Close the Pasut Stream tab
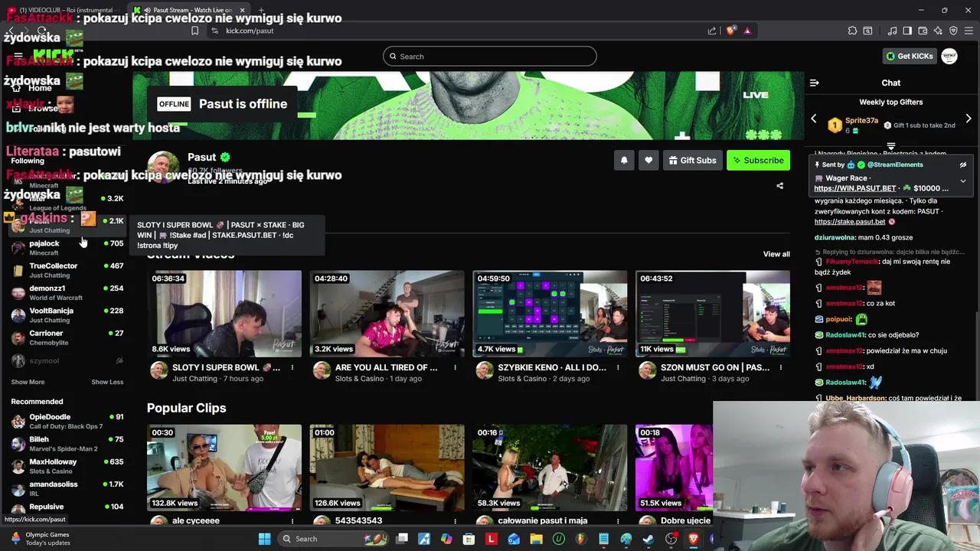The width and height of the screenshot is (980, 551). 243,10
